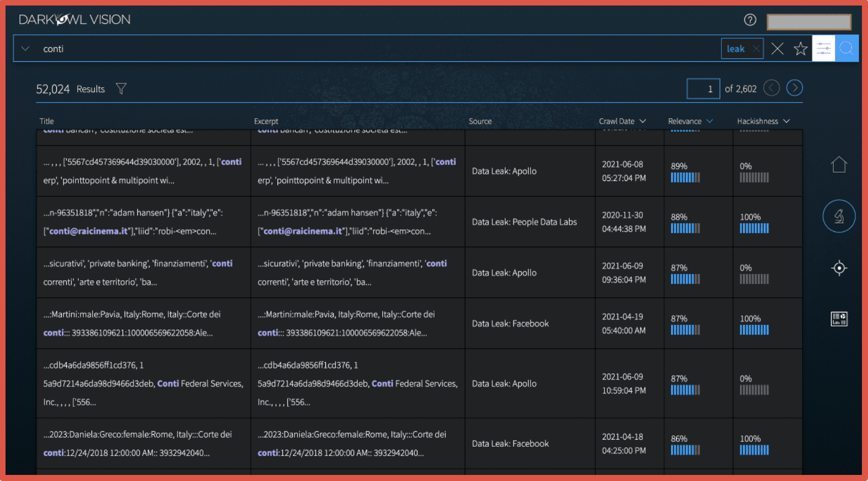Open the Daniela:Greco title entry
The image size is (868, 481).
pyautogui.click(x=143, y=443)
